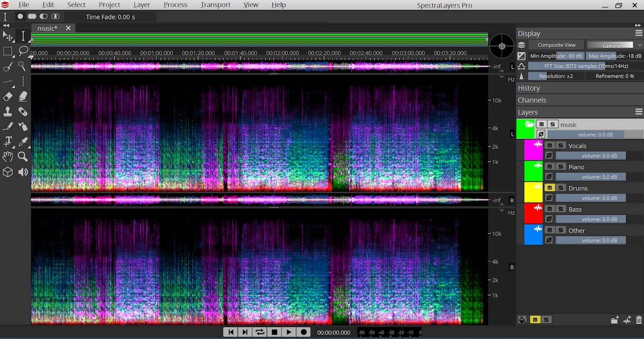
Task: Solo the Vocals layer
Action: coord(561,146)
